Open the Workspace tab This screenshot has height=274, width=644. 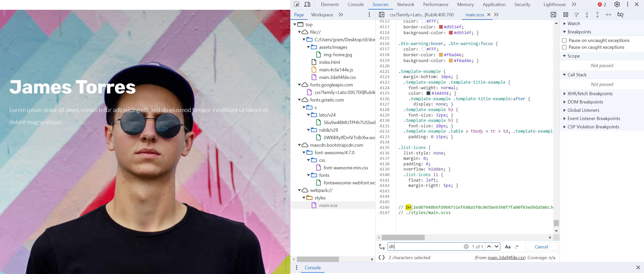tap(322, 15)
